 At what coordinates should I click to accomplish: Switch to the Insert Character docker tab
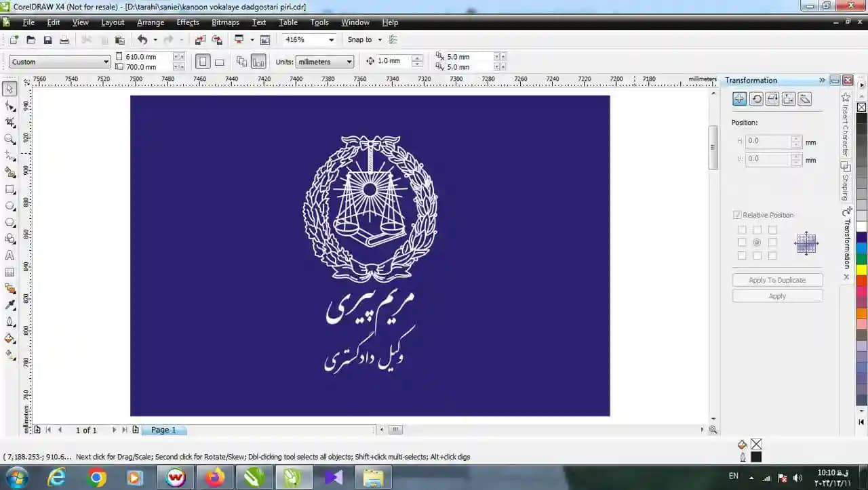[x=846, y=125]
